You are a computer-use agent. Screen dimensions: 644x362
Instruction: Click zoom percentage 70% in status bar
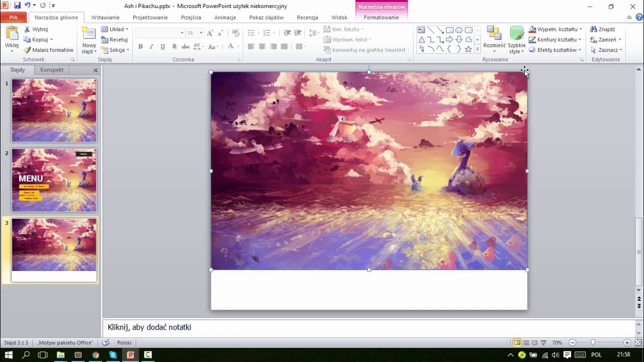pyautogui.click(x=557, y=343)
